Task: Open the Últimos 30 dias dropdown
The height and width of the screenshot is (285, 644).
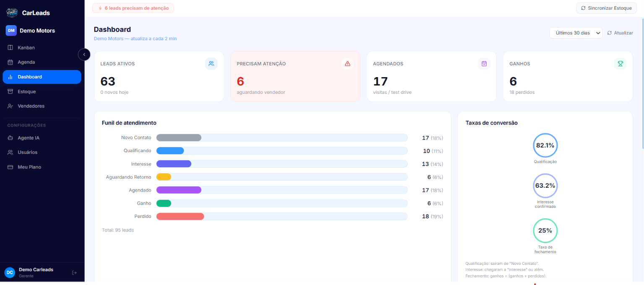Action: tap(576, 33)
